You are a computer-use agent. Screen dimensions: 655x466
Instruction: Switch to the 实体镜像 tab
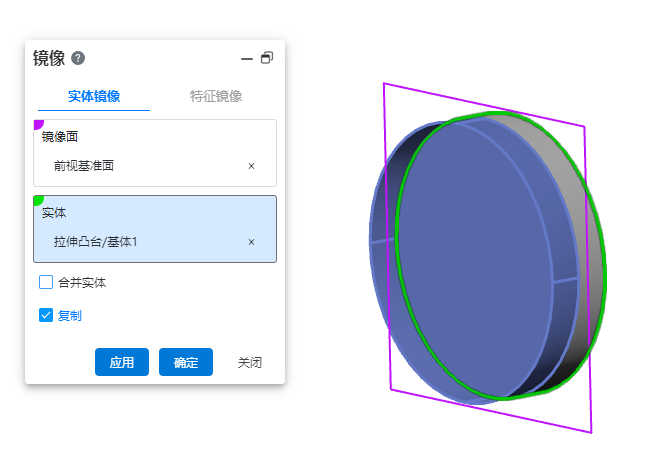pos(94,96)
